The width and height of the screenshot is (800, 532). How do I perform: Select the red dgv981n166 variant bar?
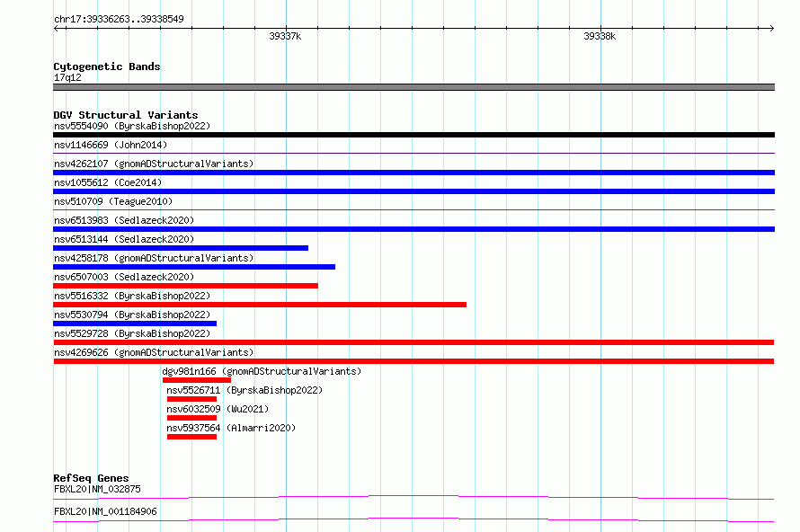197,380
